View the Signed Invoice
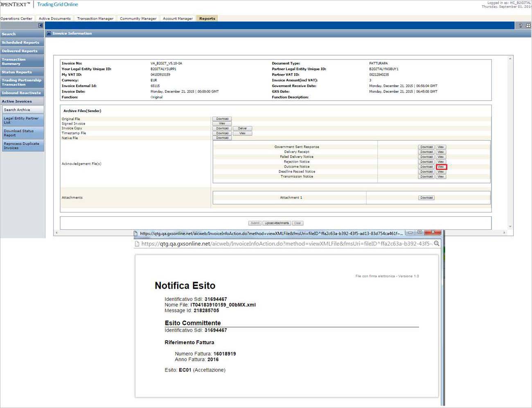The width and height of the screenshot is (532, 408). click(x=222, y=123)
